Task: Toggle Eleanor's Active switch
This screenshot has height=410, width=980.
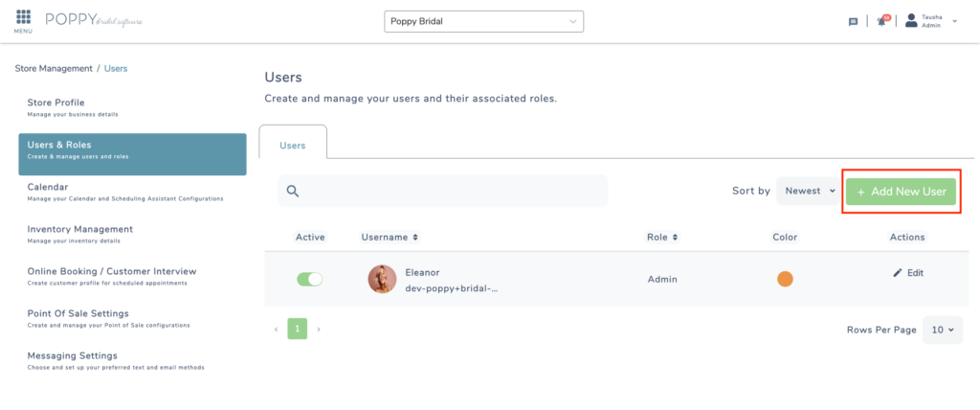Action: pyautogui.click(x=309, y=279)
